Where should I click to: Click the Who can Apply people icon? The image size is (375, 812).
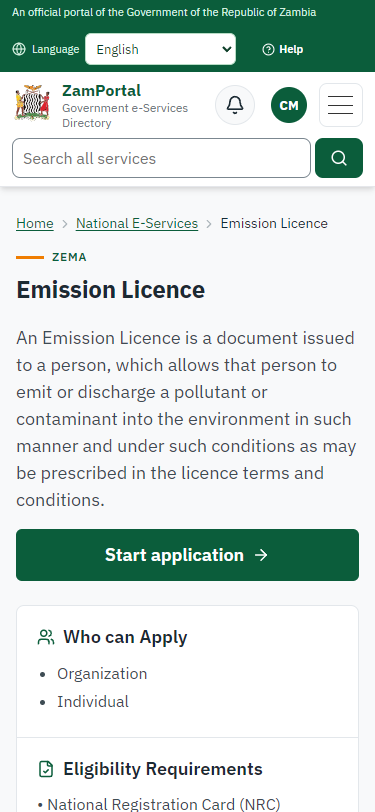46,637
